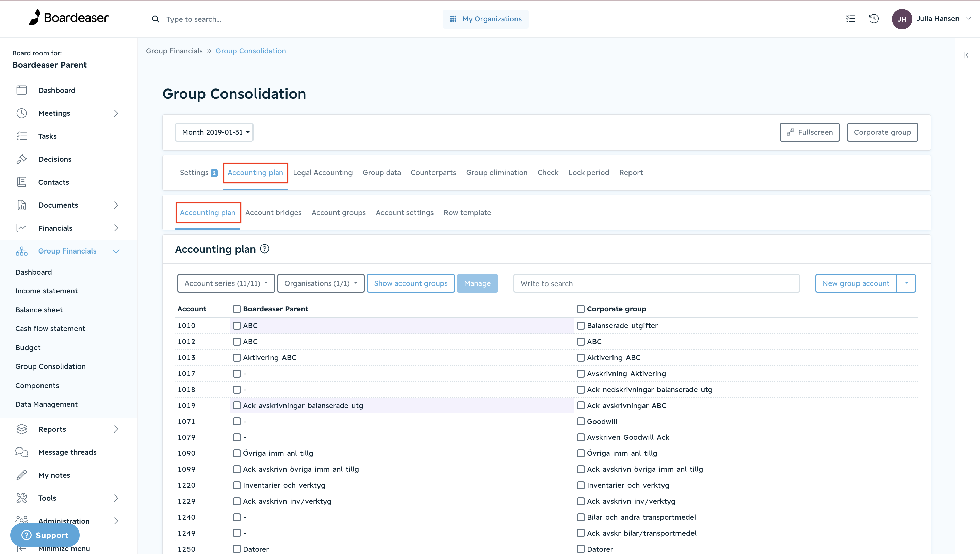Click the Administration people icon
Image resolution: width=980 pixels, height=554 pixels.
click(22, 520)
